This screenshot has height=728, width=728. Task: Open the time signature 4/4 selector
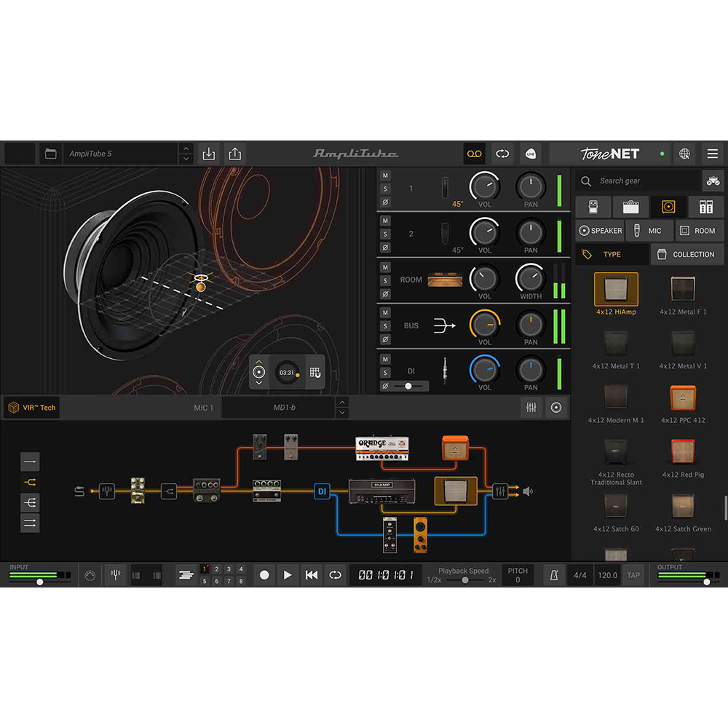[580, 575]
